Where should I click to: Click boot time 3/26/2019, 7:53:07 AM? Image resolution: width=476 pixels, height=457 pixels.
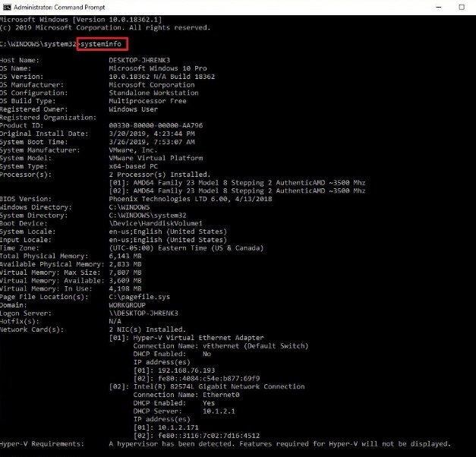[x=152, y=142]
